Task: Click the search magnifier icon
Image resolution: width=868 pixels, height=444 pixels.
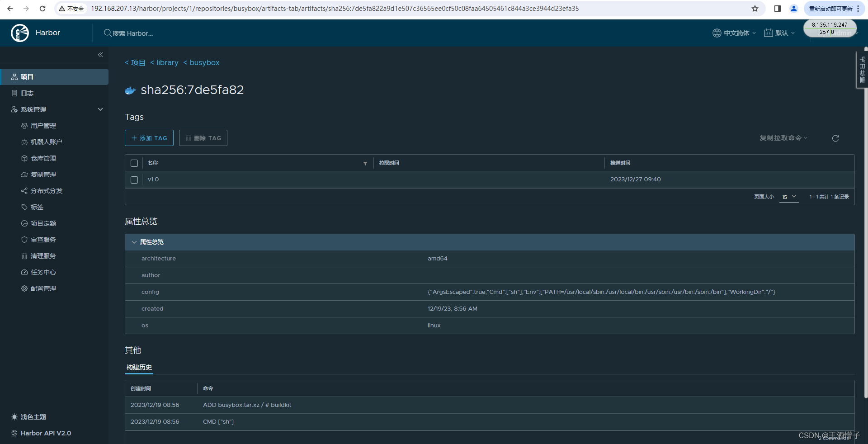Action: click(x=108, y=33)
